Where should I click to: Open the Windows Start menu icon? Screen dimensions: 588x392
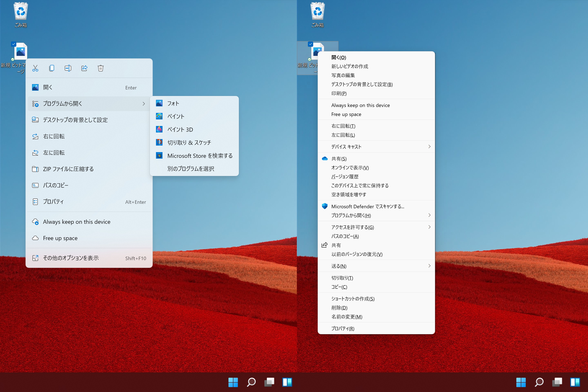[233, 382]
